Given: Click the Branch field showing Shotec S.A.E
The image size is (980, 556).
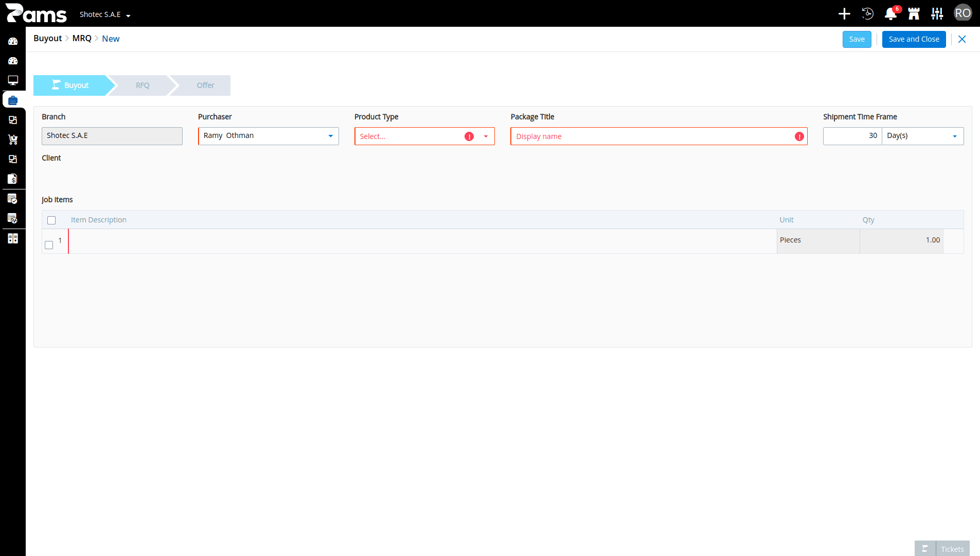Looking at the screenshot, I should tap(112, 136).
